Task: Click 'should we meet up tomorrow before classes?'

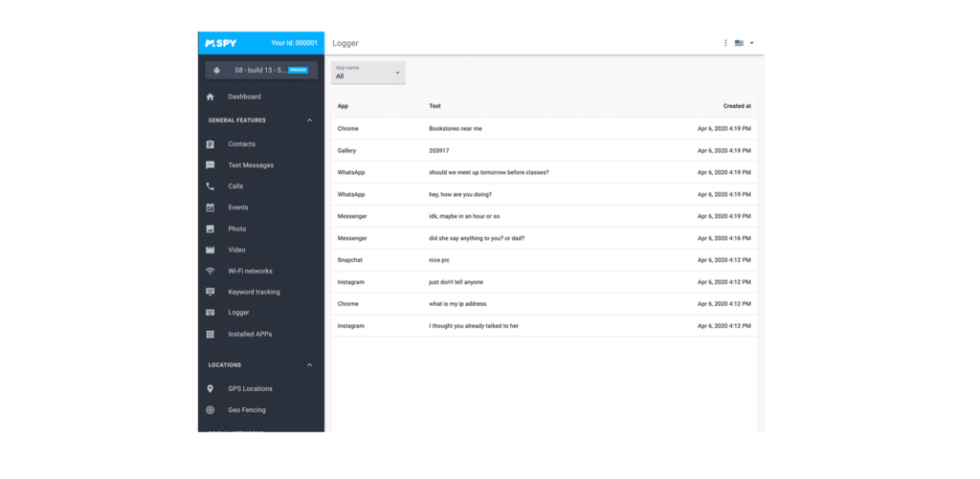Action: [489, 172]
